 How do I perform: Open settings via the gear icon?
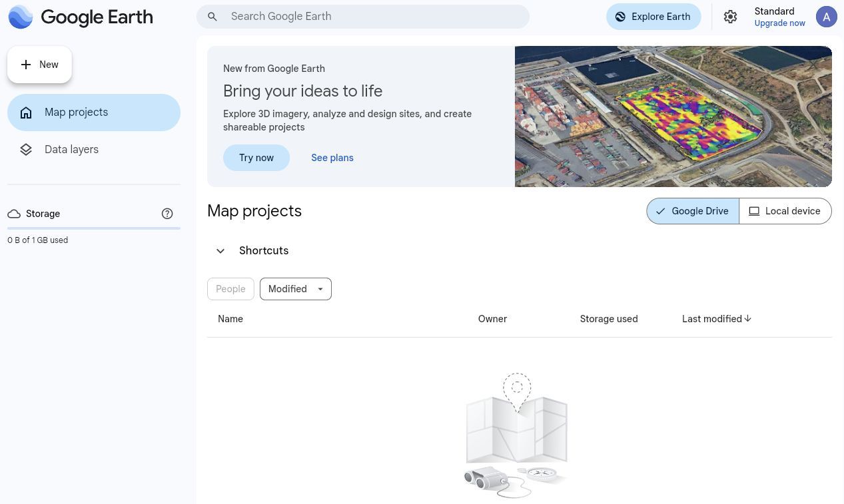point(731,17)
